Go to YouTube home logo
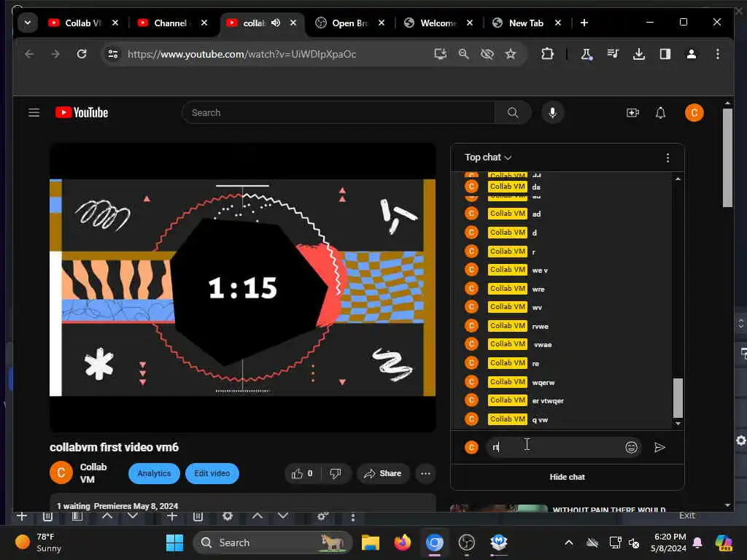 (82, 113)
